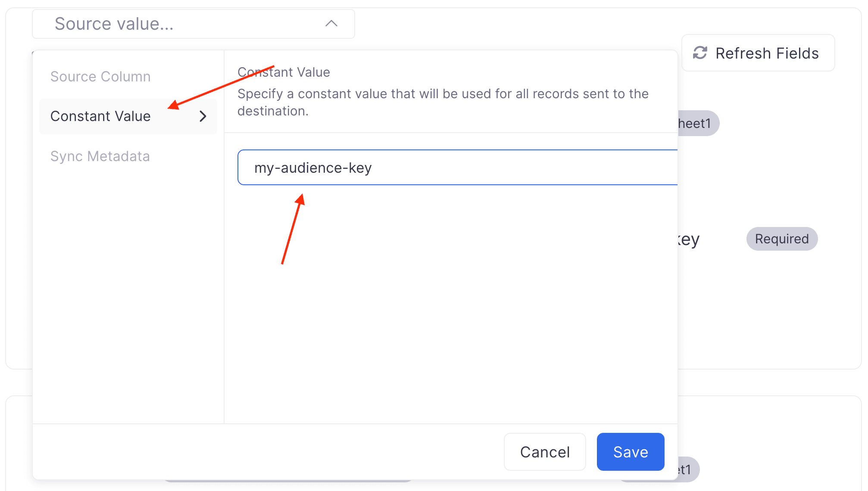Click the key label beside the Required badge
The width and height of the screenshot is (868, 491).
pos(689,239)
